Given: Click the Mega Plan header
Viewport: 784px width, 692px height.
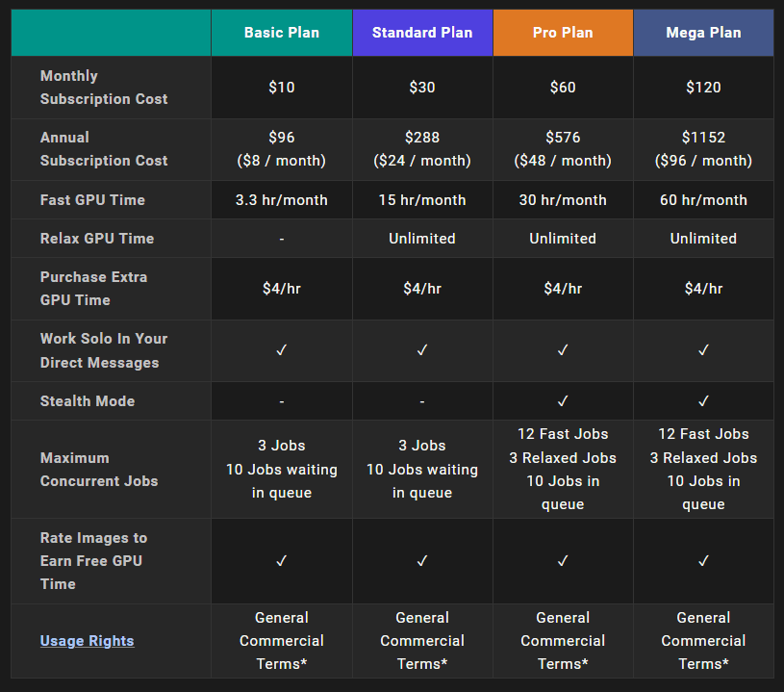Looking at the screenshot, I should [703, 33].
